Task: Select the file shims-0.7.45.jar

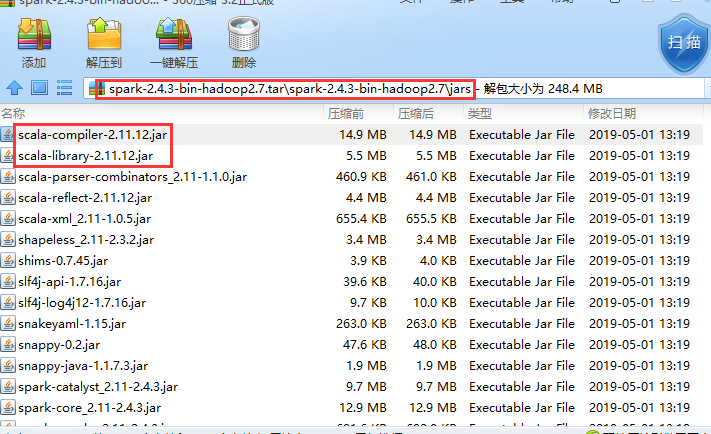Action: (x=63, y=261)
